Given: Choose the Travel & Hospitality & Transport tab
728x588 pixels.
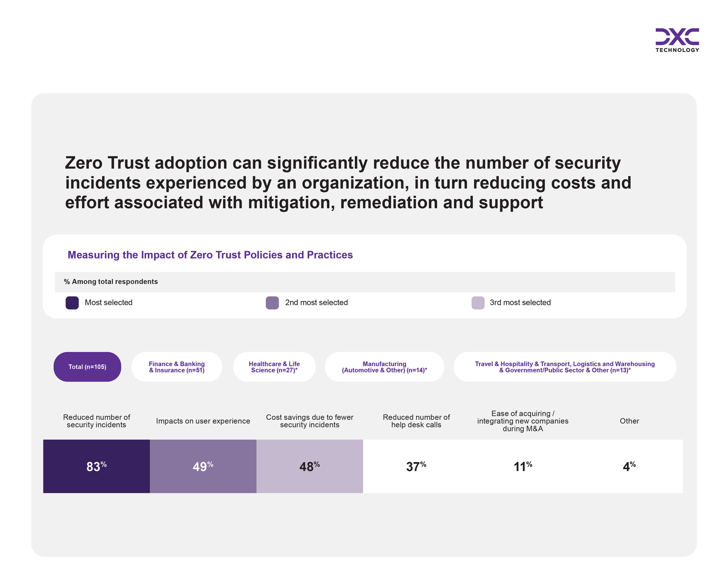Looking at the screenshot, I should (x=565, y=367).
